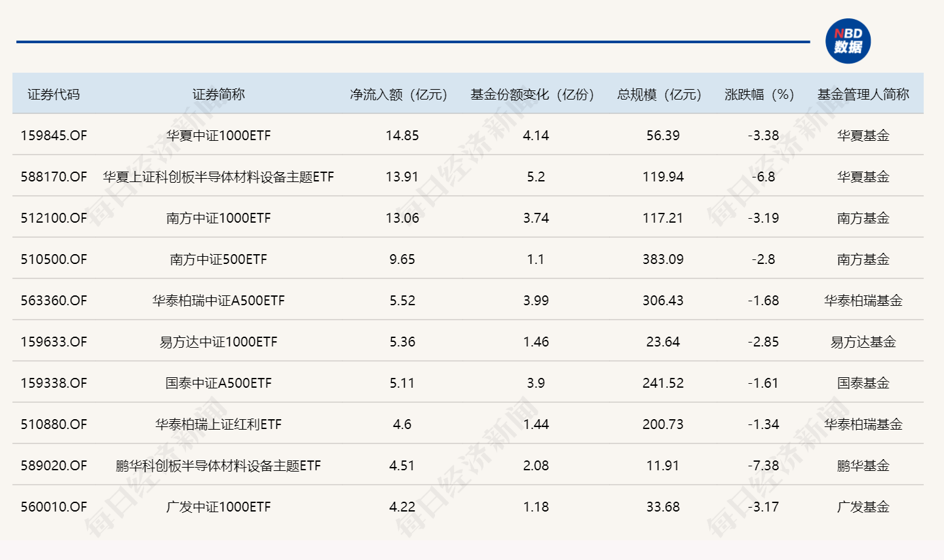The height and width of the screenshot is (560, 944).
Task: Select net inflow value 4.22
Action: click(x=402, y=507)
